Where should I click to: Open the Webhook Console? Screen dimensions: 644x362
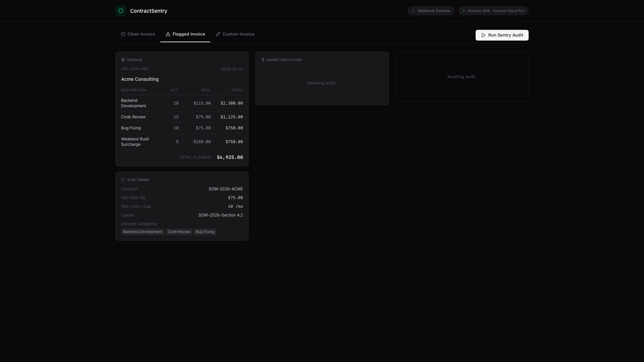tap(431, 11)
